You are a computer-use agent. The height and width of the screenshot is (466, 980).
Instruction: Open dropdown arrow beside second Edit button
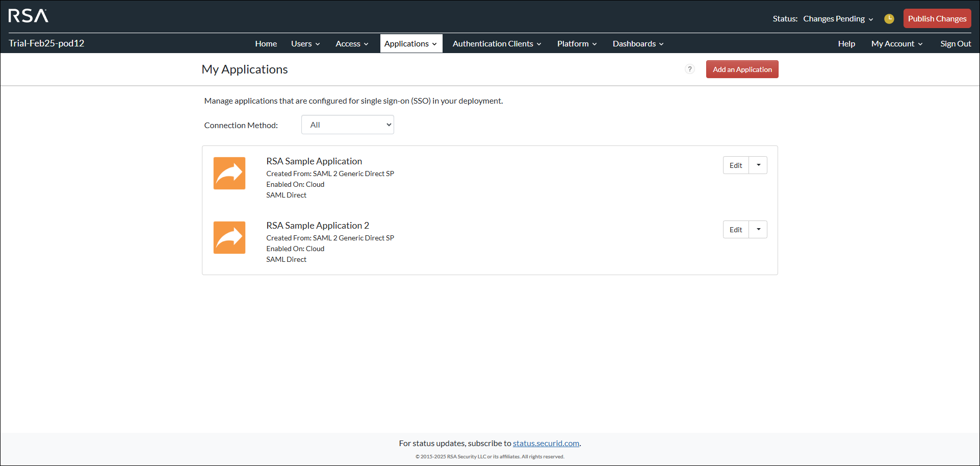tap(758, 230)
